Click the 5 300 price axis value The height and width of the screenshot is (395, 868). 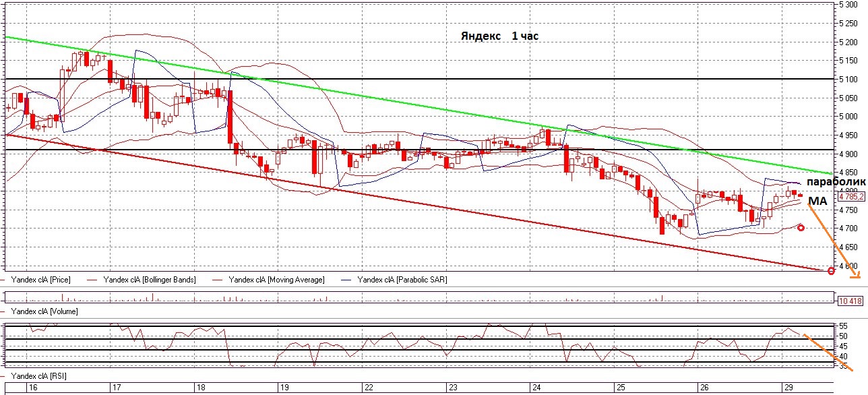tap(850, 5)
